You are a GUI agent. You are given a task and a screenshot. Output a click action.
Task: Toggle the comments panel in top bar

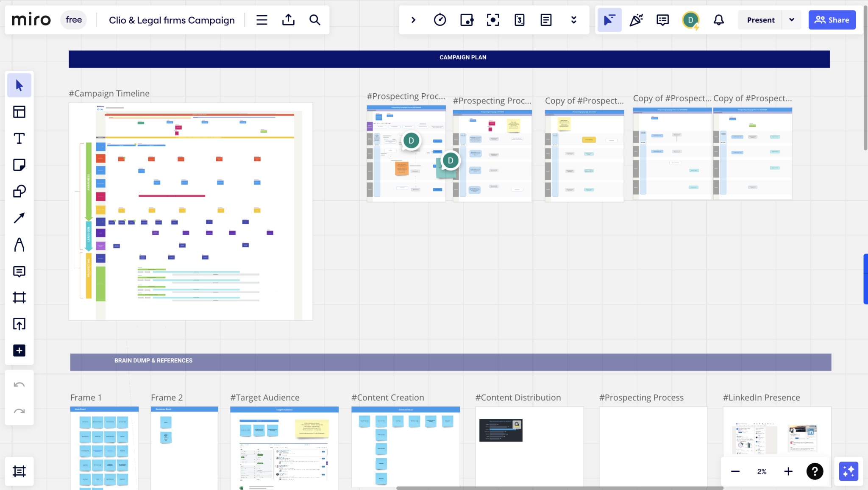pyautogui.click(x=662, y=20)
